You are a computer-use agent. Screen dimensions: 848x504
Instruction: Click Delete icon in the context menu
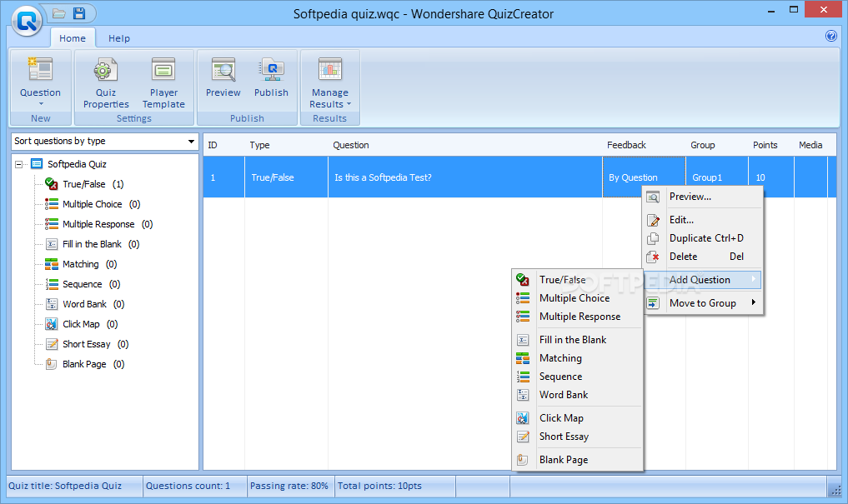coord(654,257)
